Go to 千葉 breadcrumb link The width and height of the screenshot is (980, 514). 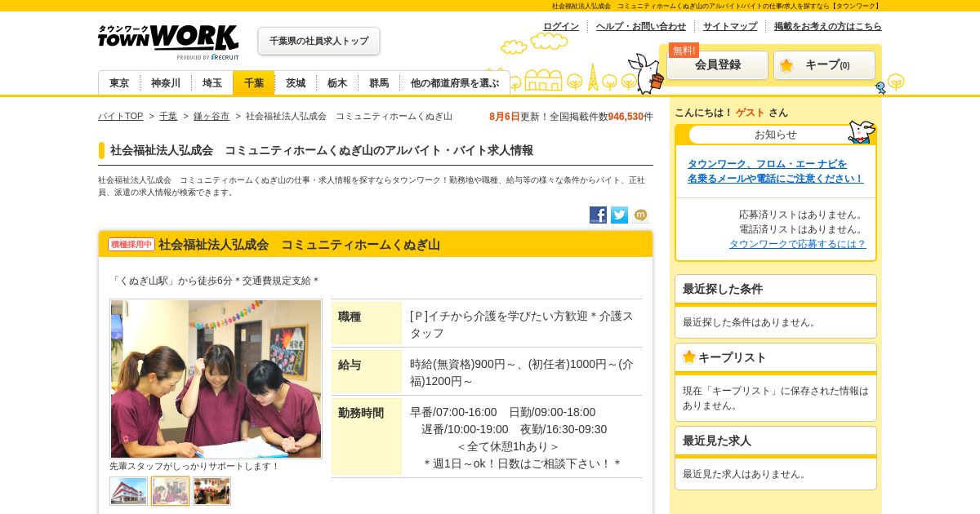tap(168, 117)
